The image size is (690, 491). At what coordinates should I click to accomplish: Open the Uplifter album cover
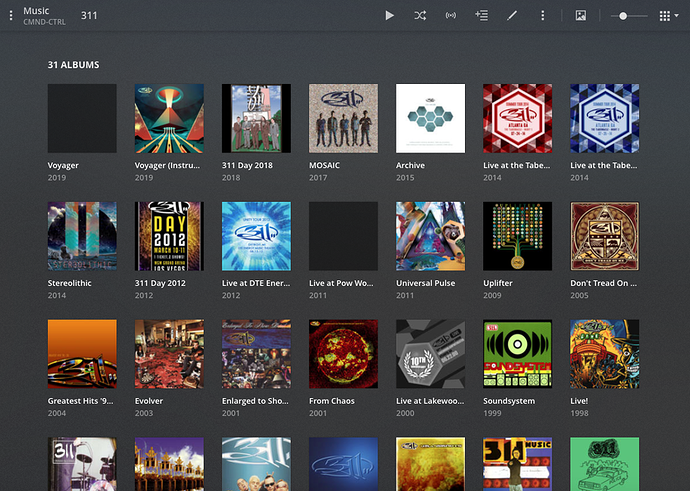click(518, 236)
